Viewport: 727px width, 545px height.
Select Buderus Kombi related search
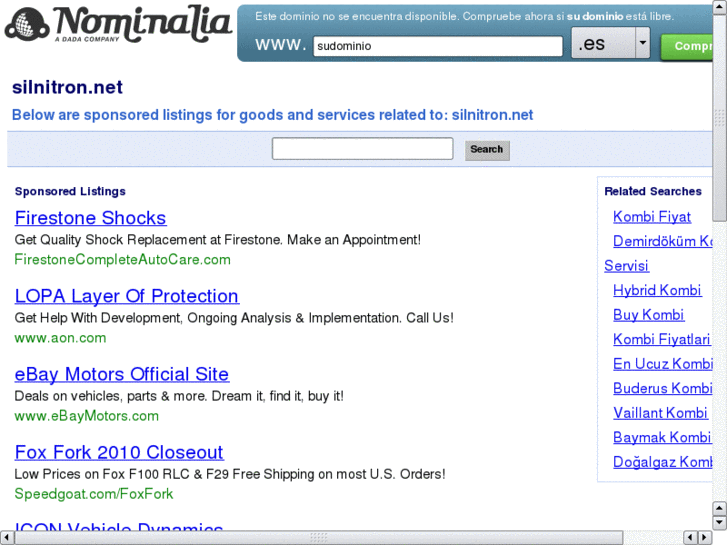coord(663,388)
